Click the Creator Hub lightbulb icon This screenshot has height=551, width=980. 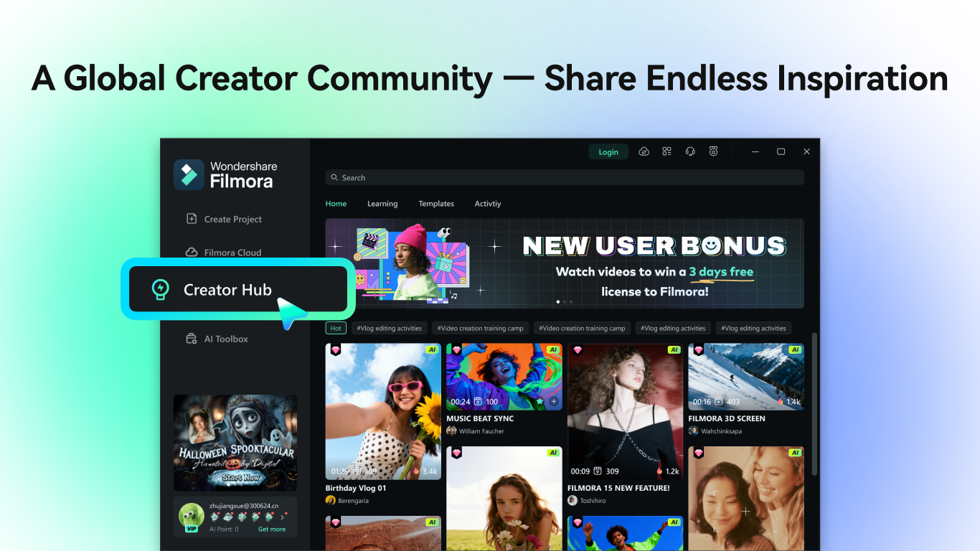[x=161, y=290]
